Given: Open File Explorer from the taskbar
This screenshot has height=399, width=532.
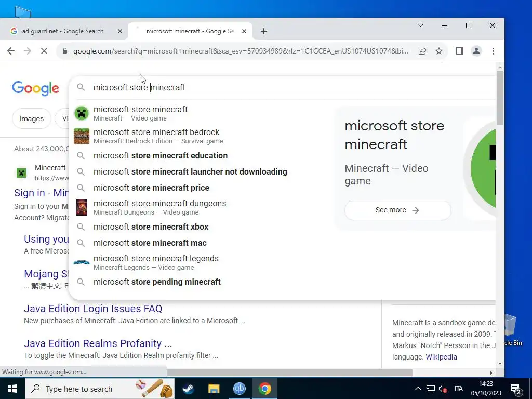Looking at the screenshot, I should [x=214, y=389].
